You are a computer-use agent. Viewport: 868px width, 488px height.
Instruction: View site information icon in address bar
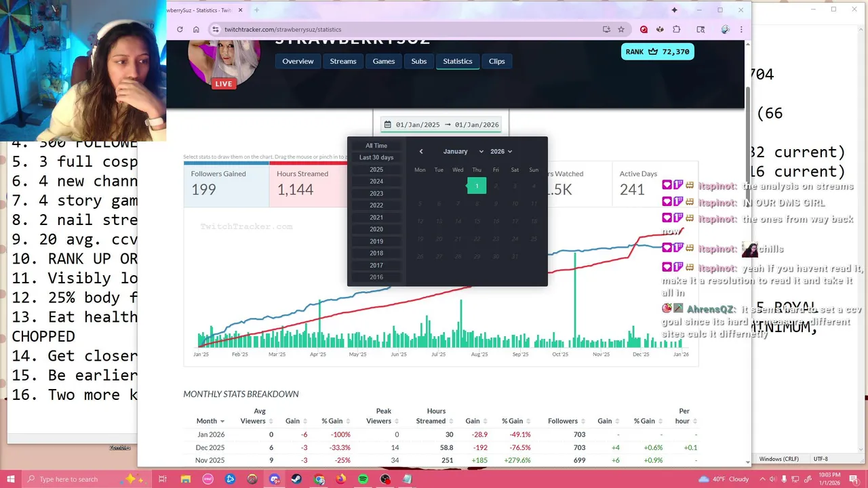tap(215, 29)
